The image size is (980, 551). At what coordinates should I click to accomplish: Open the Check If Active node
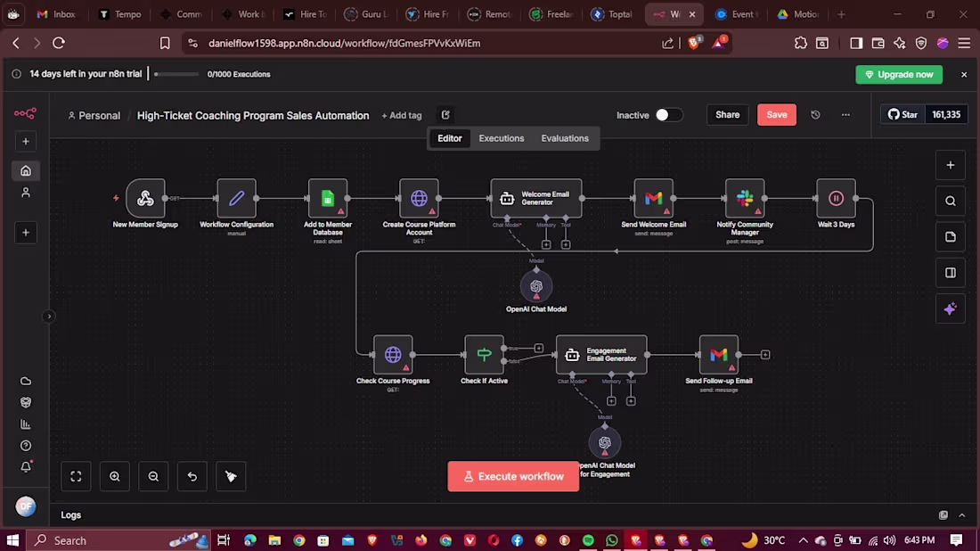coord(484,355)
